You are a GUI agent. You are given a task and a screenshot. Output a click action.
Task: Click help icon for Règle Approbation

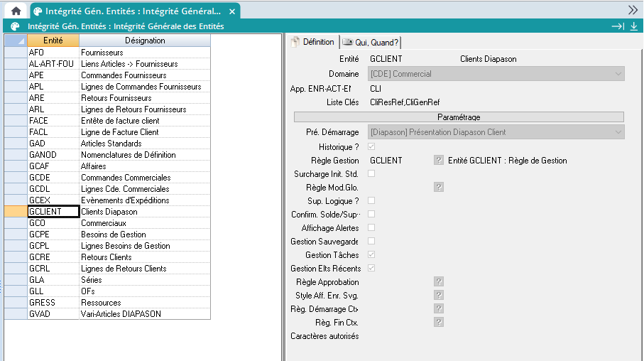439,282
